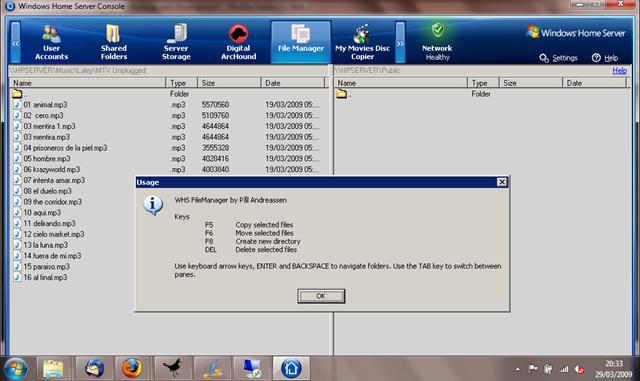Select 04 prisoneros de la piel.mp3
Image resolution: width=640 pixels, height=381 pixels.
tap(65, 148)
